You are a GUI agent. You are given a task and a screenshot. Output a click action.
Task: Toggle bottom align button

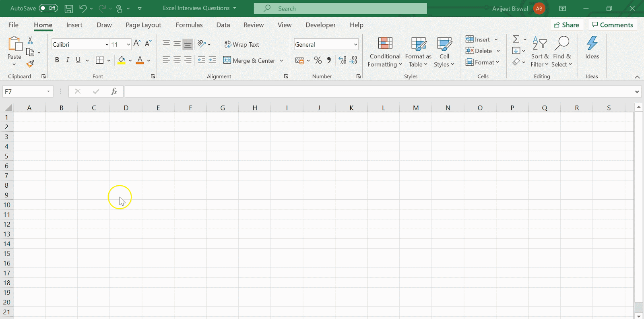(x=188, y=44)
